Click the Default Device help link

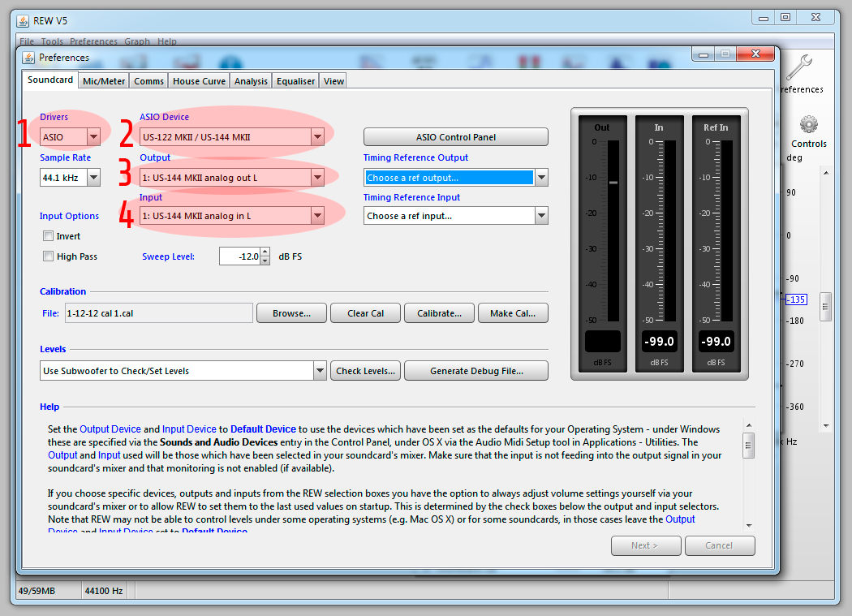pos(263,429)
